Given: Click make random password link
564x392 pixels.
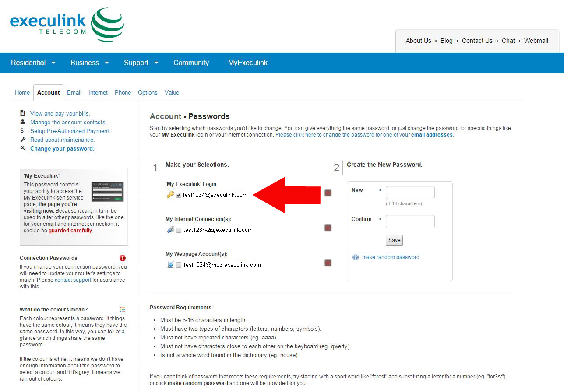Looking at the screenshot, I should (x=391, y=257).
